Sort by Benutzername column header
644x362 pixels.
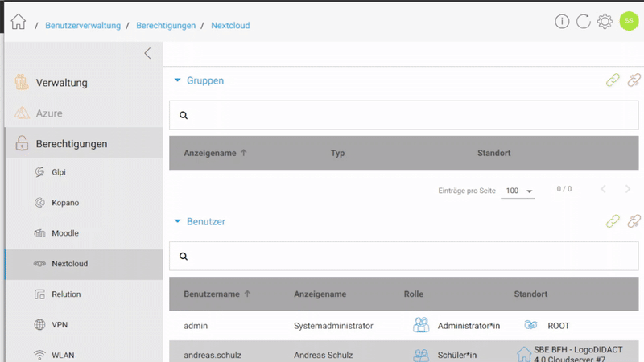click(x=212, y=294)
